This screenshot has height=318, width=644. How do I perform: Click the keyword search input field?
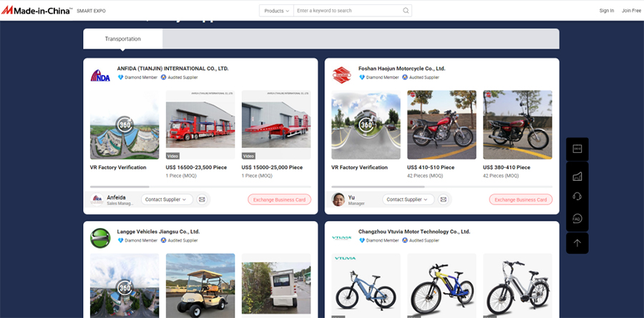[347, 11]
